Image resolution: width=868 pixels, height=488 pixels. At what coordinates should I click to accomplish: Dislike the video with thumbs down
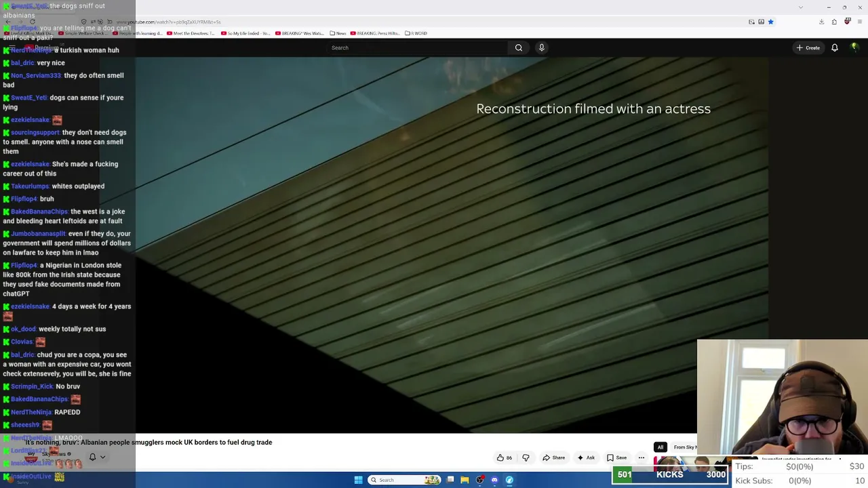pos(526,457)
